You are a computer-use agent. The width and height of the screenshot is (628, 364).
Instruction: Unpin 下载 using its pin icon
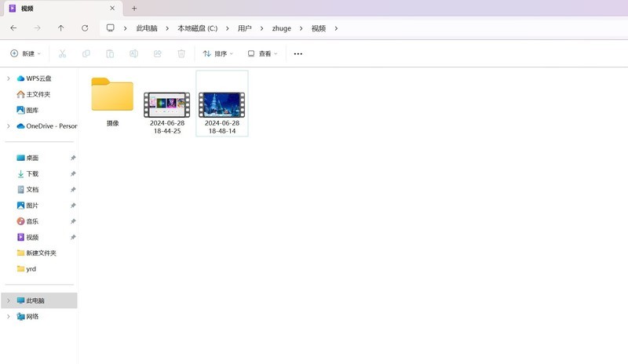[x=73, y=174]
